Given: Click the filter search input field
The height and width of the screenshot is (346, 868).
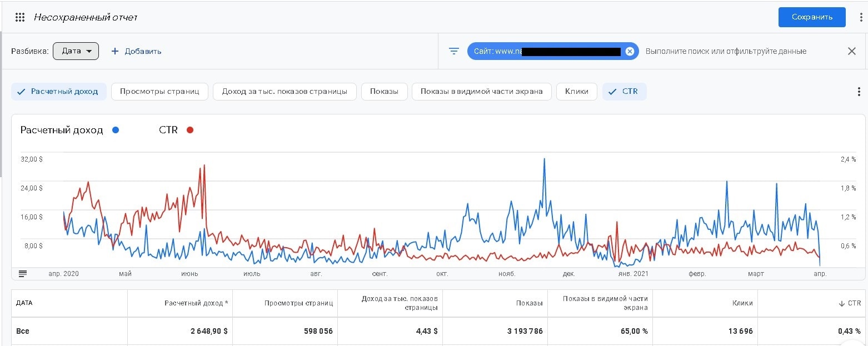Looking at the screenshot, I should [x=725, y=51].
